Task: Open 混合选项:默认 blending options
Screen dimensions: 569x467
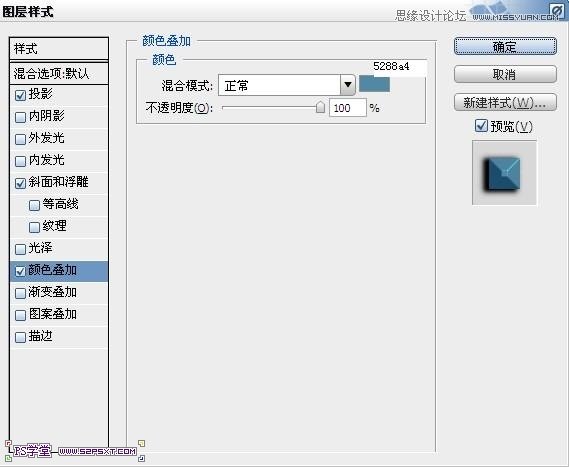Action: 59,74
